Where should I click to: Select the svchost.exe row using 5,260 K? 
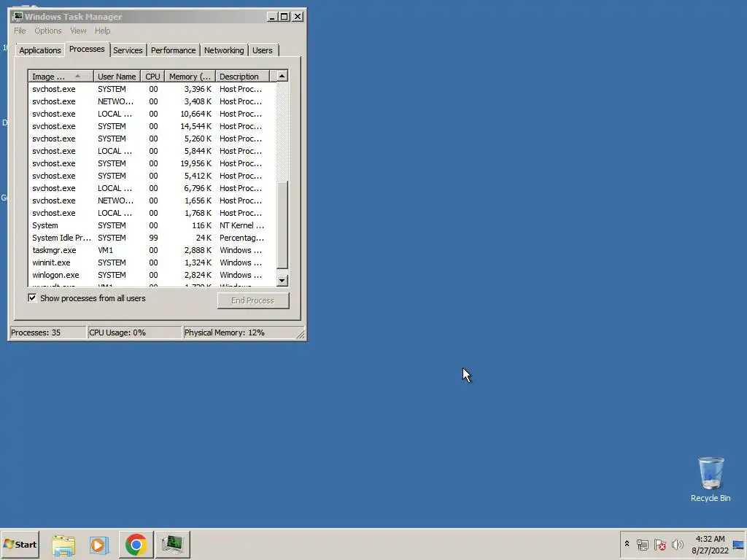[152, 139]
